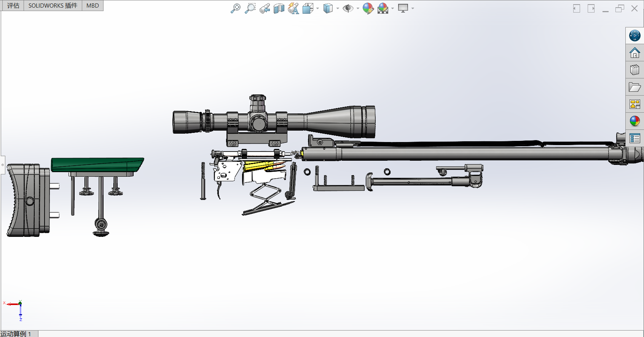Click Apply Scene icon
Image resolution: width=644 pixels, height=337 pixels.
383,8
